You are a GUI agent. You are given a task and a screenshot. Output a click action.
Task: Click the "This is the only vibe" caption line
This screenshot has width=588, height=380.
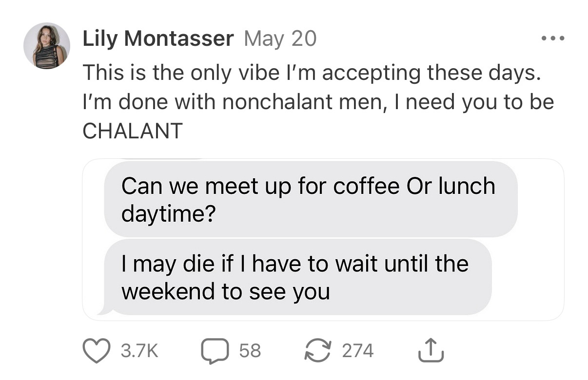(312, 74)
